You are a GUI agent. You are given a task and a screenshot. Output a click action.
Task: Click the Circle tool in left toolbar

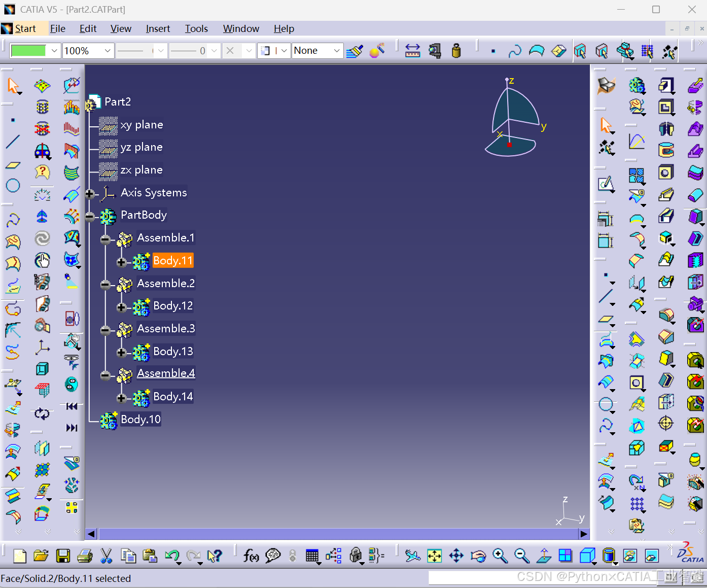click(x=13, y=186)
